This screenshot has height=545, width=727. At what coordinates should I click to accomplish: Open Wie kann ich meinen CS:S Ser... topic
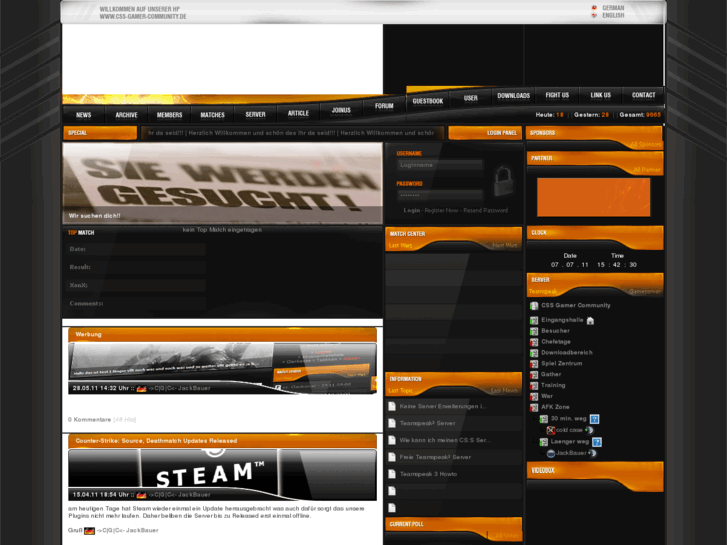(x=445, y=440)
